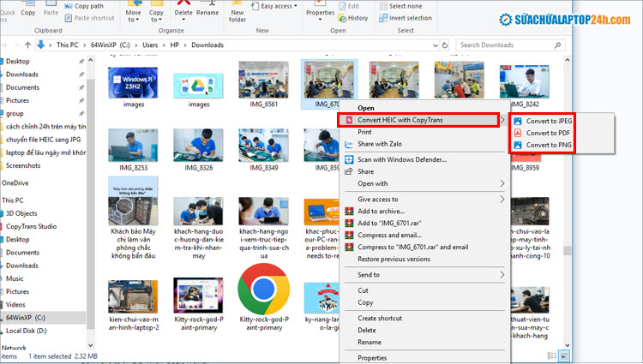Screen dimensions: 643x364
Task: Click the WinRAR icon beside Compress and email
Action: point(349,235)
